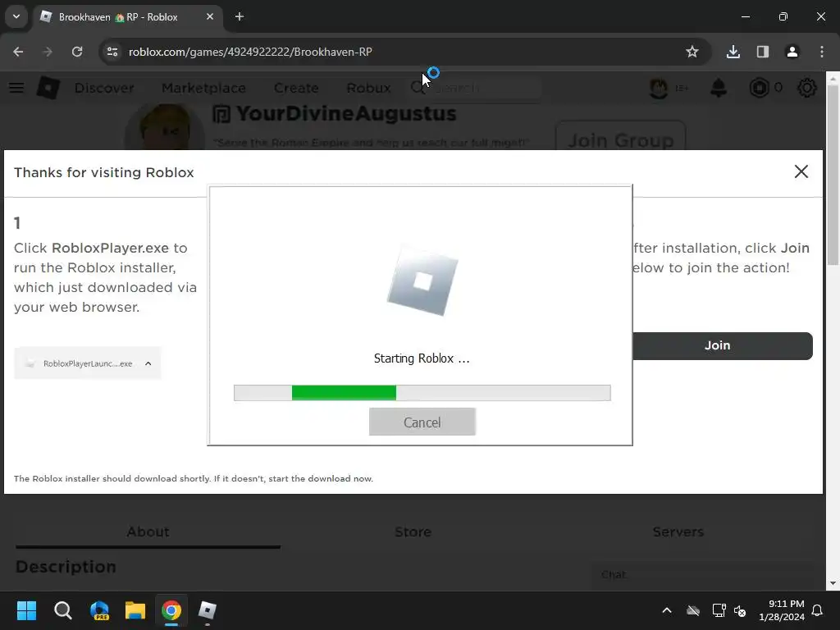Open Chrome three-dot menu

pyautogui.click(x=822, y=52)
